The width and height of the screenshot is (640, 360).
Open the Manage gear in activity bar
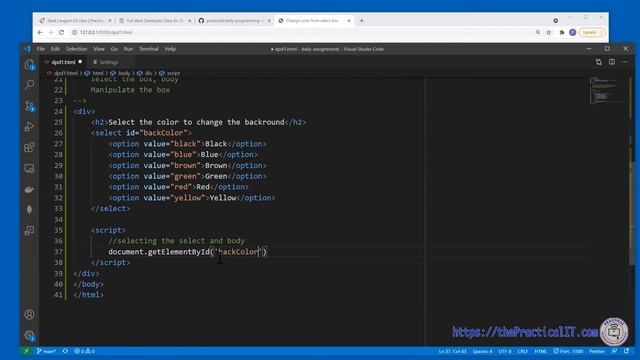(29, 336)
